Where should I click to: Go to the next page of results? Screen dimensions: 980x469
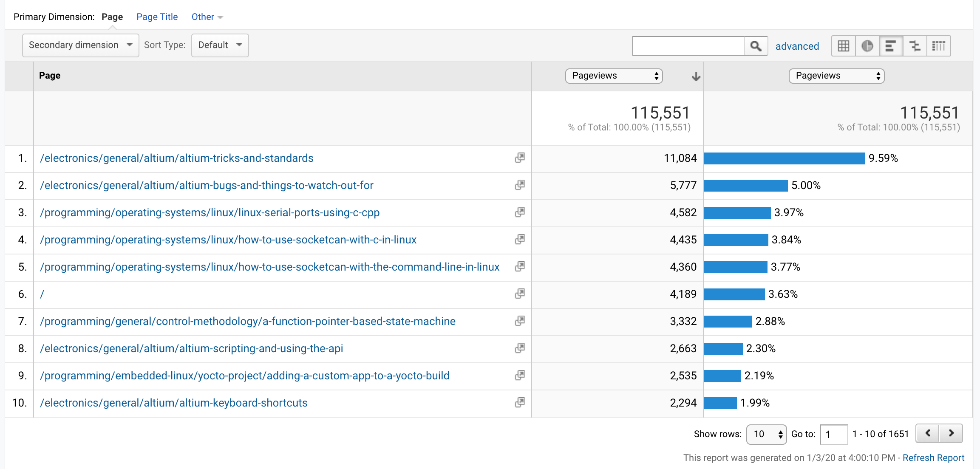pos(951,433)
